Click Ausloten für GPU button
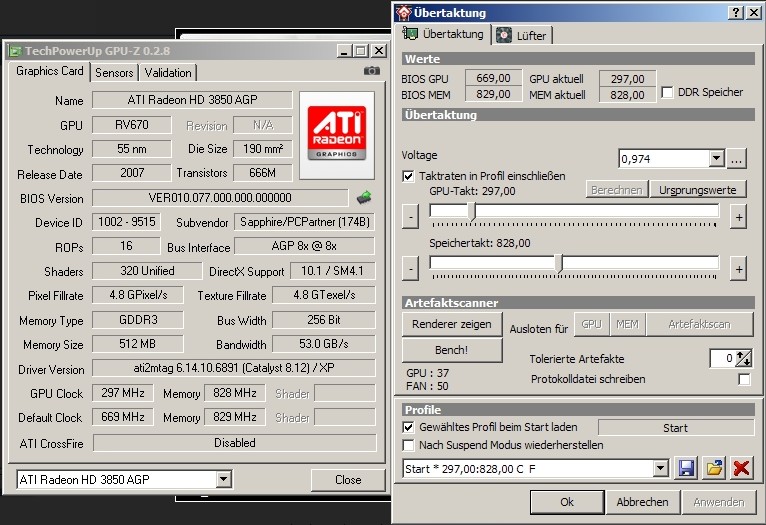The width and height of the screenshot is (766, 525). click(592, 324)
